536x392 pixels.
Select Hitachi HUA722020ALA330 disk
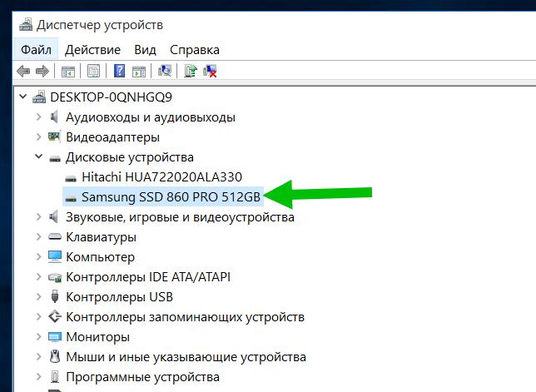pyautogui.click(x=161, y=177)
